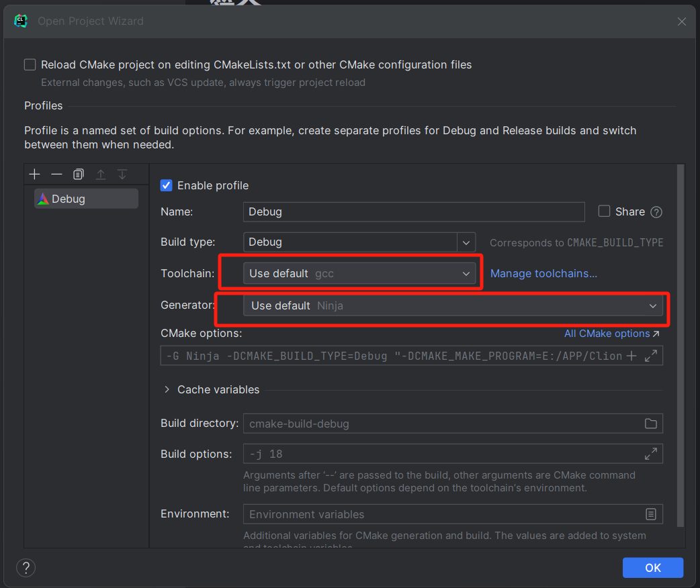Copy the selected profile
The width and height of the screenshot is (700, 588).
pyautogui.click(x=79, y=174)
